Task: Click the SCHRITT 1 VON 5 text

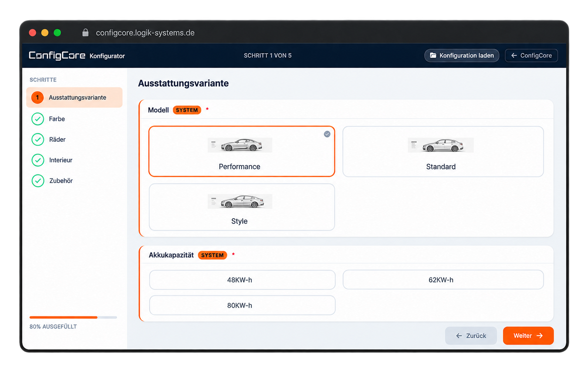Action: coord(268,56)
